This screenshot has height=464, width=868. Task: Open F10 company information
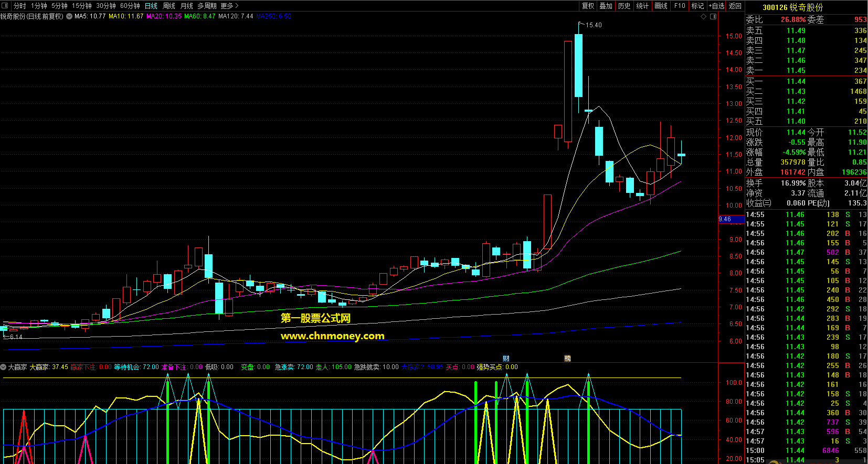coord(680,6)
